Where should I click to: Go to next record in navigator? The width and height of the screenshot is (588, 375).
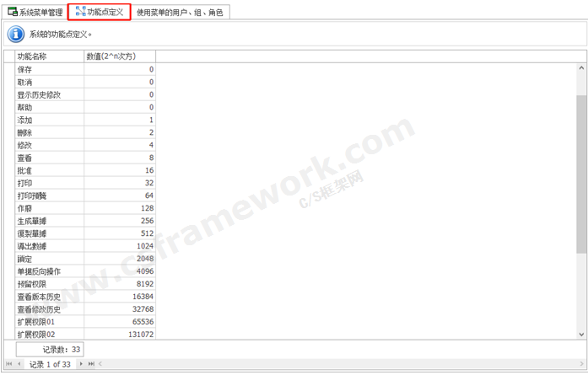(x=81, y=364)
